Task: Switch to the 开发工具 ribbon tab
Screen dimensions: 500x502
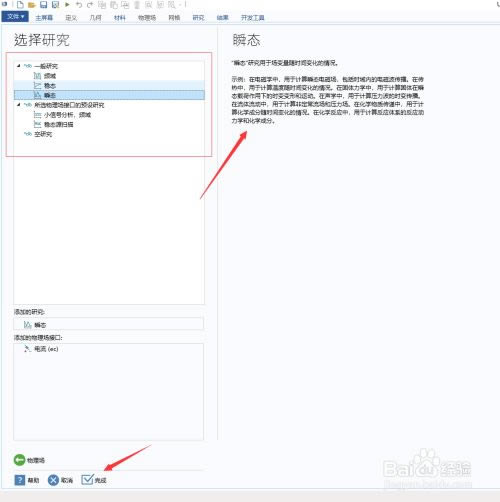Action: pyautogui.click(x=253, y=18)
